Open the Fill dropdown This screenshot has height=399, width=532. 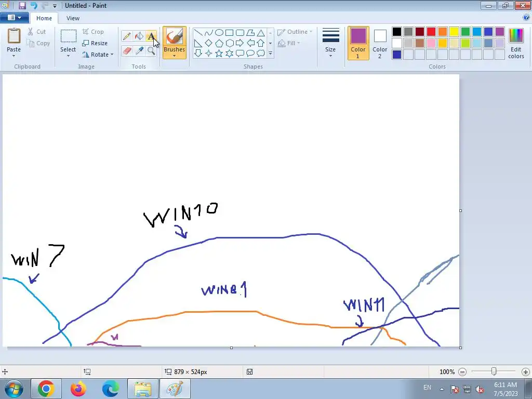289,43
